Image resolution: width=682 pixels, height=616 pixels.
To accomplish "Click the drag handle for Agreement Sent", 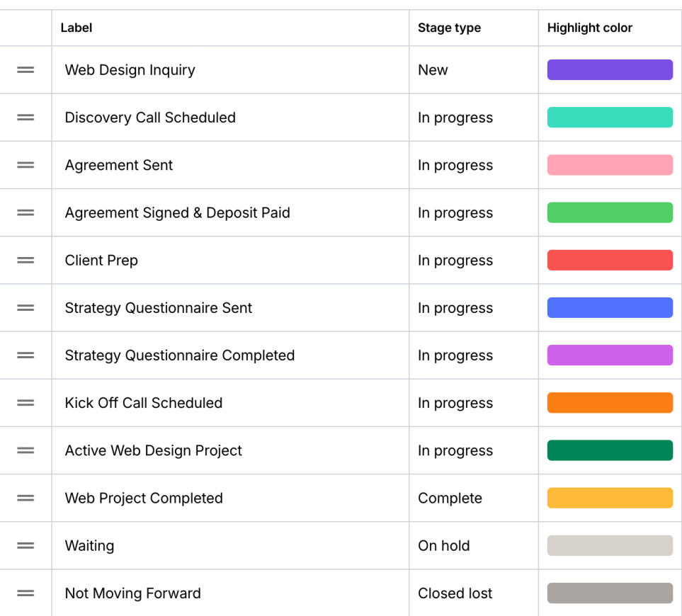I will tap(25, 164).
